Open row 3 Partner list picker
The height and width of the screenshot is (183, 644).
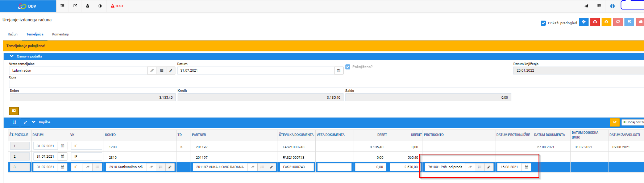click(x=262, y=167)
